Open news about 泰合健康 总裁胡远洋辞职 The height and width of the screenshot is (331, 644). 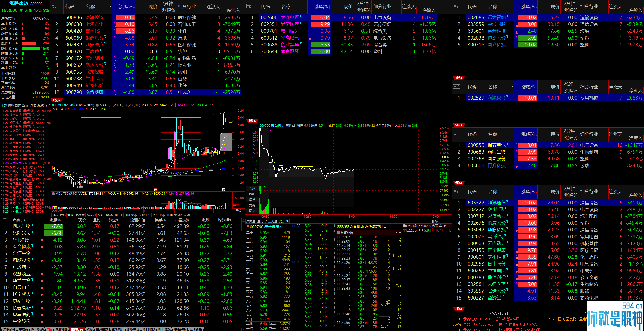[x=486, y=319]
